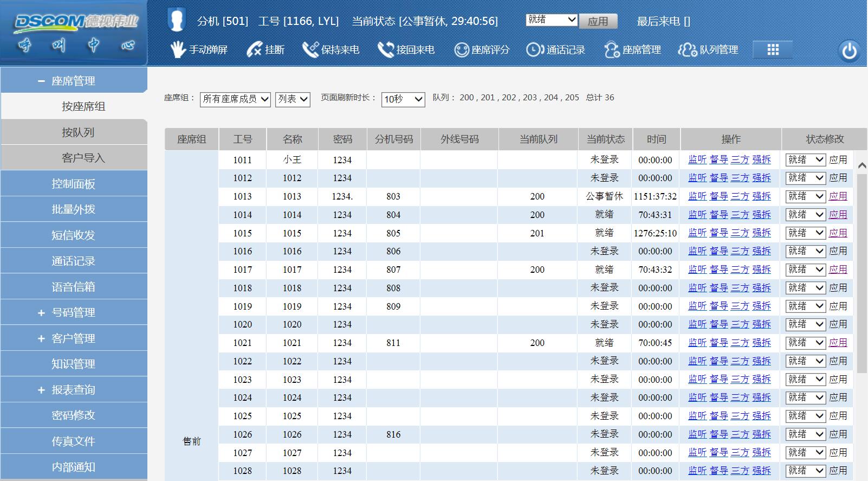The height and width of the screenshot is (481, 868).
Task: Expand the 号码管理 sidebar section
Action: (41, 313)
